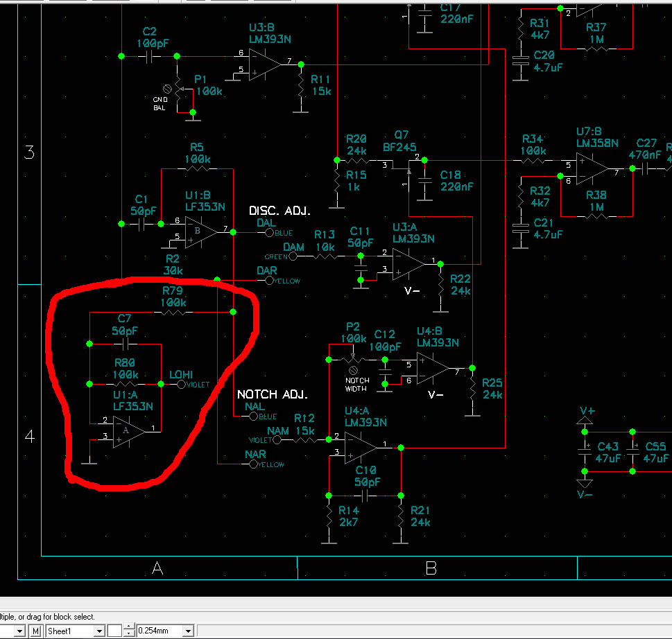Select the 'C43 47uF' capacitor label
Image resolution: width=672 pixels, height=639 pixels.
point(608,453)
